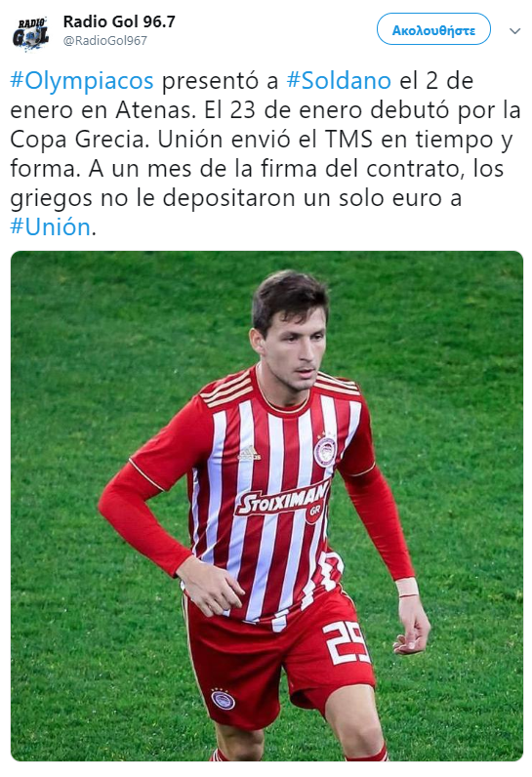The image size is (532, 777).
Task: Click the Adidas logo on the jersey
Action: (249, 452)
